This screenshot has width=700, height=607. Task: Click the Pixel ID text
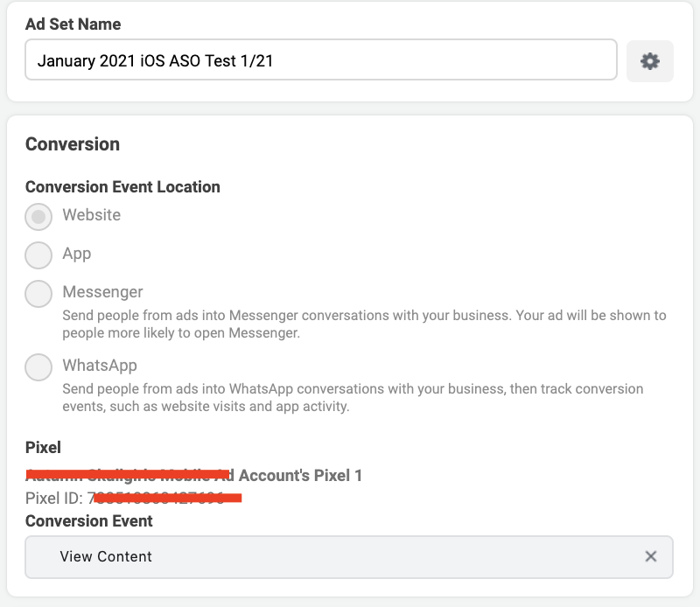click(x=133, y=498)
